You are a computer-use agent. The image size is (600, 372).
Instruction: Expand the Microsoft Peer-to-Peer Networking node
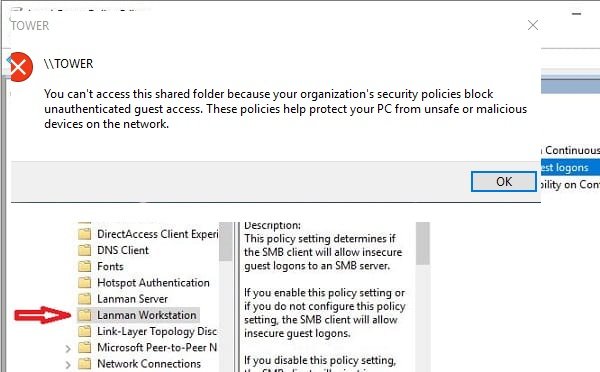[x=68, y=348]
